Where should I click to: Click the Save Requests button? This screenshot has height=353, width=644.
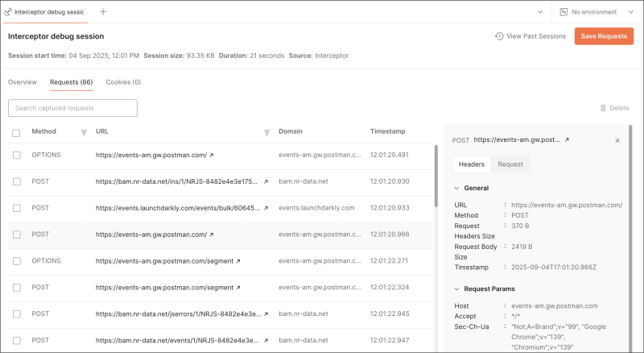[x=604, y=36]
